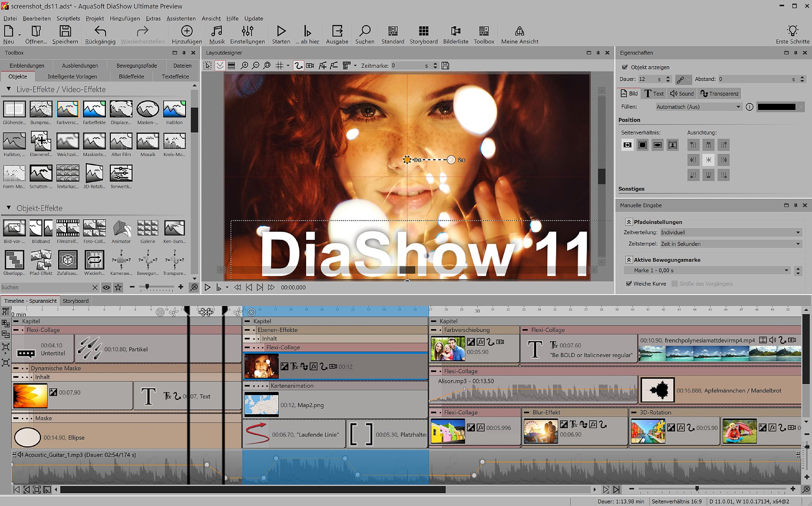Screen dimensions: 812x506
Task: Open Marke 1 - 0,00 s dropdown
Action: (707, 270)
